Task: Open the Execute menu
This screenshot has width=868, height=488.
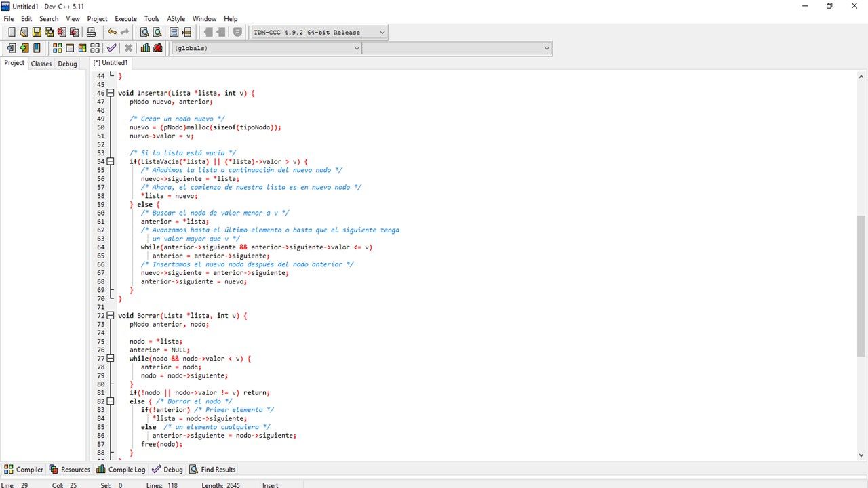Action: (125, 19)
